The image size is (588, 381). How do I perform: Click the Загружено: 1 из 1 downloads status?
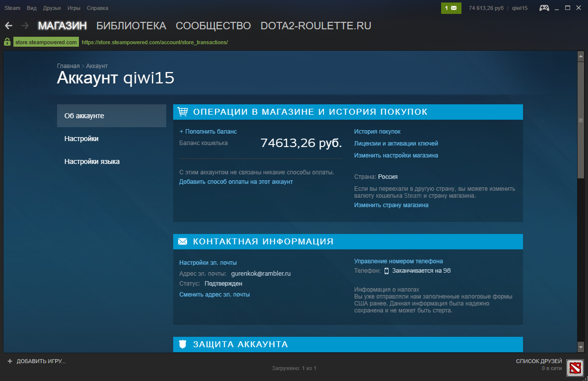(x=294, y=368)
